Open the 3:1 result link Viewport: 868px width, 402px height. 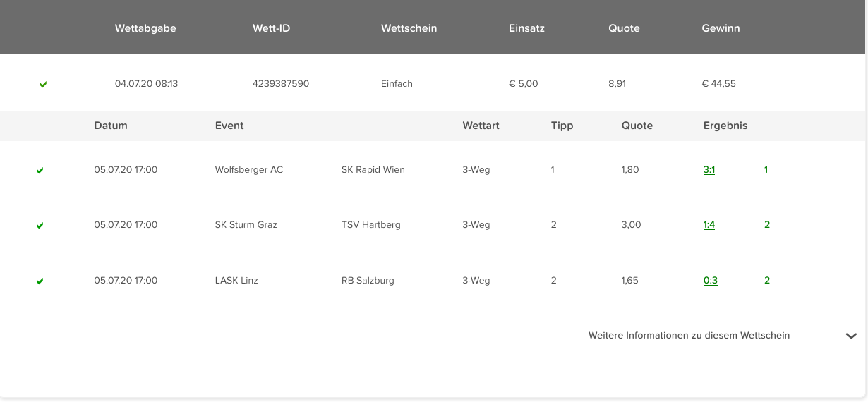pos(709,170)
